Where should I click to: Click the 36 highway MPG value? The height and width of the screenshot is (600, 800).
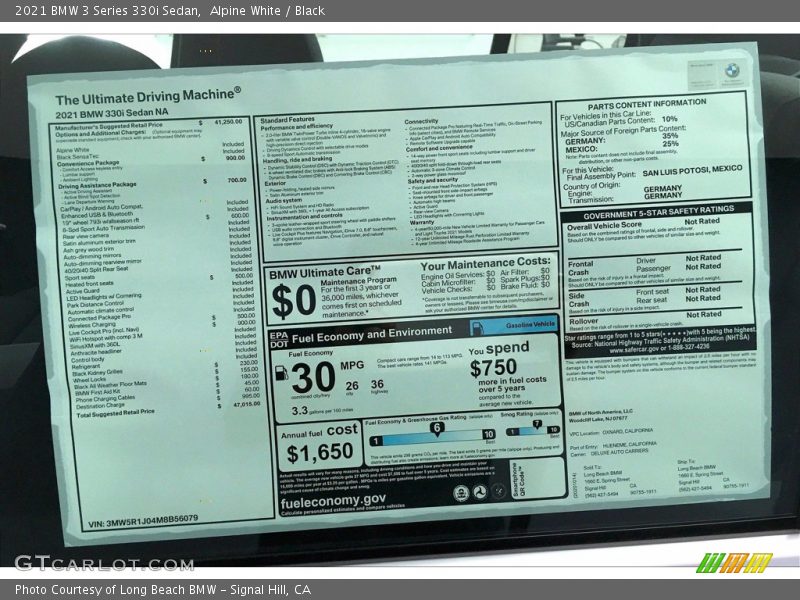point(377,384)
